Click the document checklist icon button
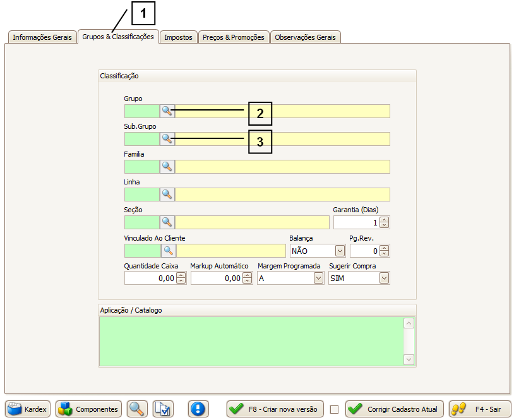The image size is (526, 420). pos(163,409)
